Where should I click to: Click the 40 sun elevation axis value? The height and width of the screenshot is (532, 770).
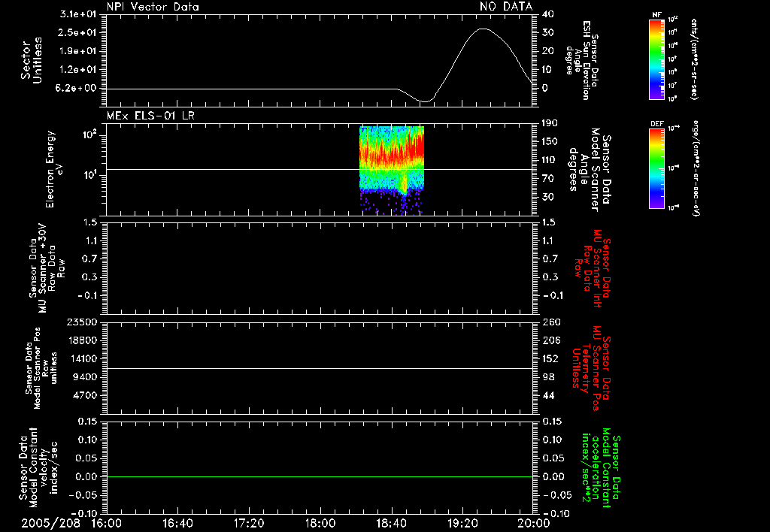[548, 14]
